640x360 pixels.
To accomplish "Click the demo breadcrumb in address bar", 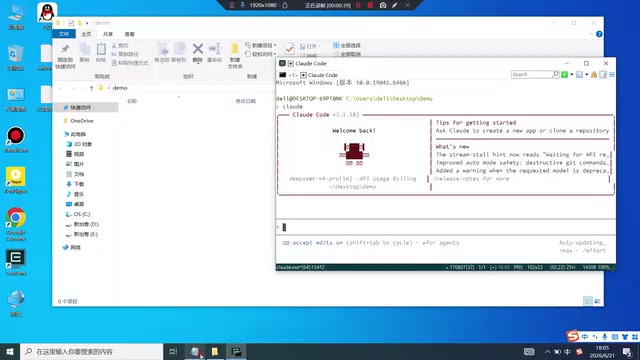I will tap(120, 88).
